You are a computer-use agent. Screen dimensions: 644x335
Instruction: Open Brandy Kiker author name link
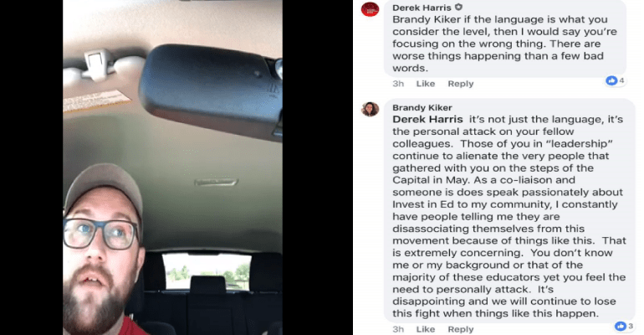tap(422, 108)
